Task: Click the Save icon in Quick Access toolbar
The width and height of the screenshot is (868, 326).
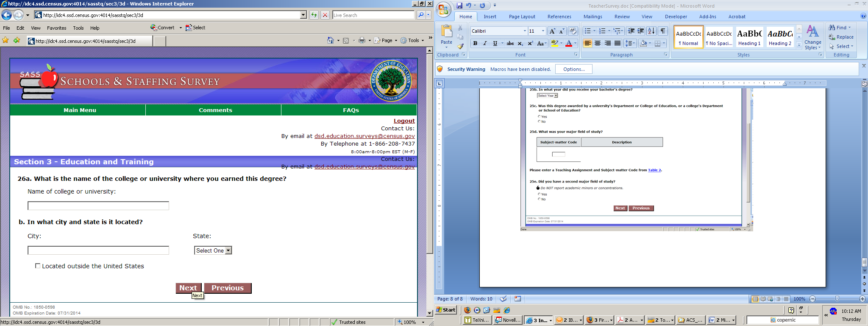Action: coord(459,6)
